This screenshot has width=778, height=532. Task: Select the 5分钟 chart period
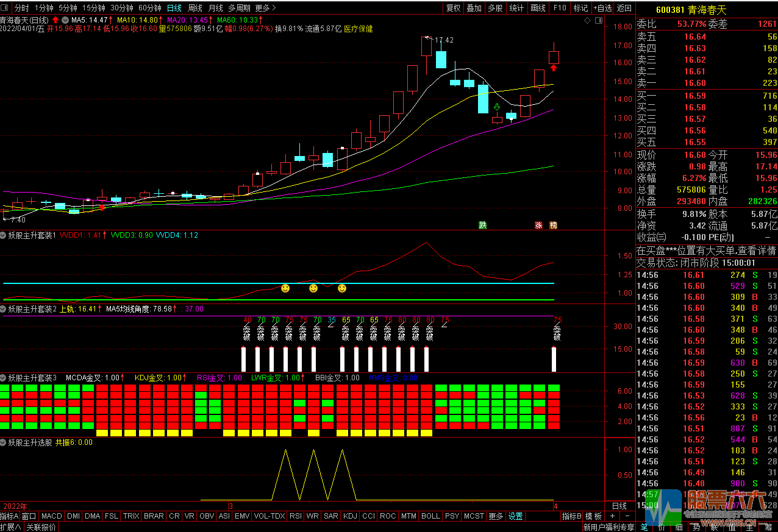68,8
